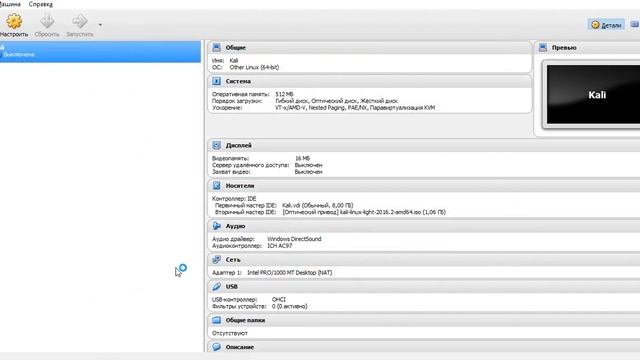This screenshot has height=360, width=640.
Task: Click Отсутствуют under shared folders
Action: point(230,333)
